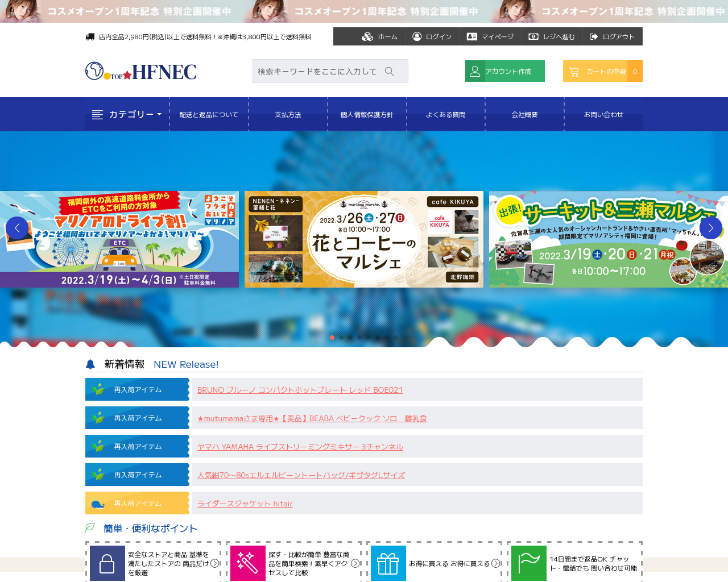Viewport: 728px width, 582px height.
Task: Click the user icon on アカウント作成
Action: pos(475,71)
